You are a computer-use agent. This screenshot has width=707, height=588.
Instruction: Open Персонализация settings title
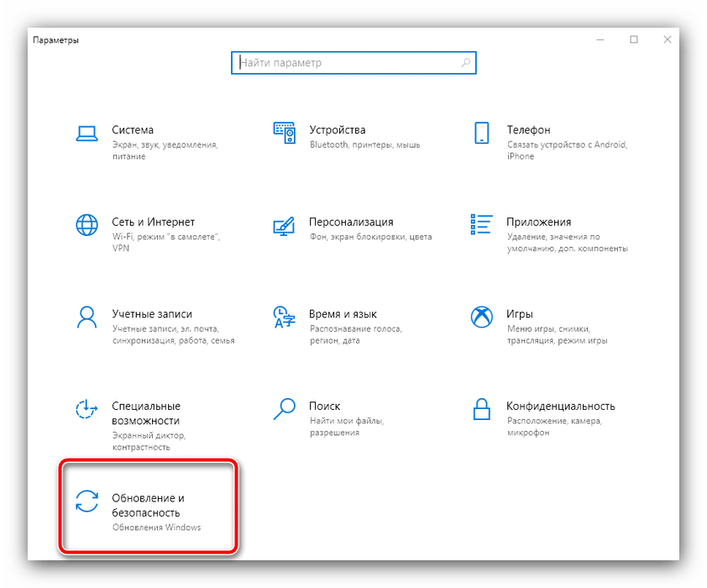pyautogui.click(x=351, y=222)
